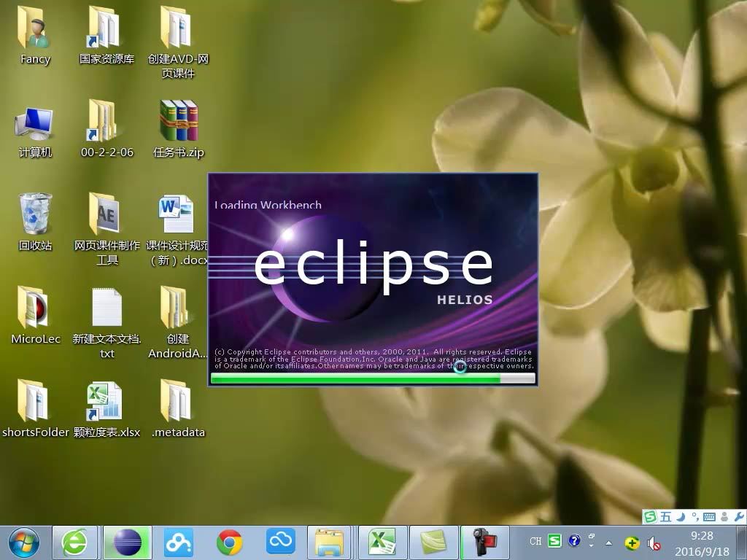Click the muted volume speaker icon
The height and width of the screenshot is (560, 747).
pyautogui.click(x=654, y=542)
